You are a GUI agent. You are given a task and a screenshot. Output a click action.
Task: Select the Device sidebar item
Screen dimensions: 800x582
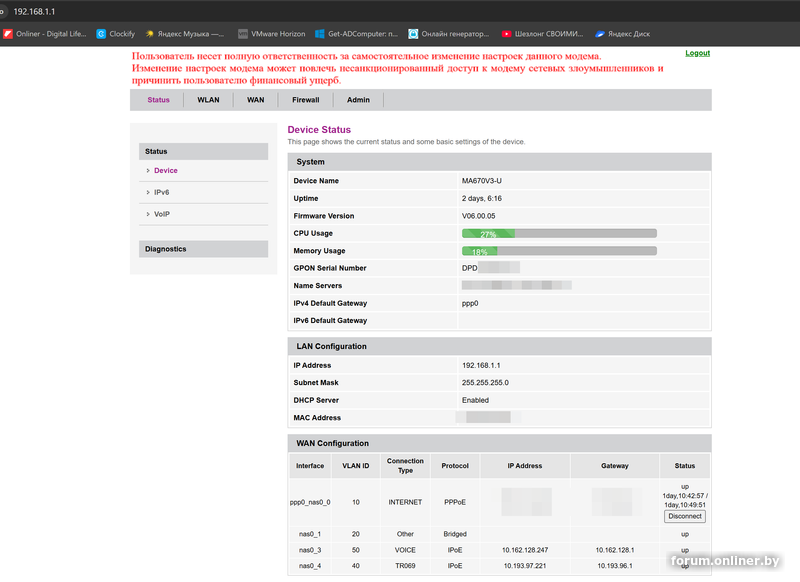(x=165, y=171)
